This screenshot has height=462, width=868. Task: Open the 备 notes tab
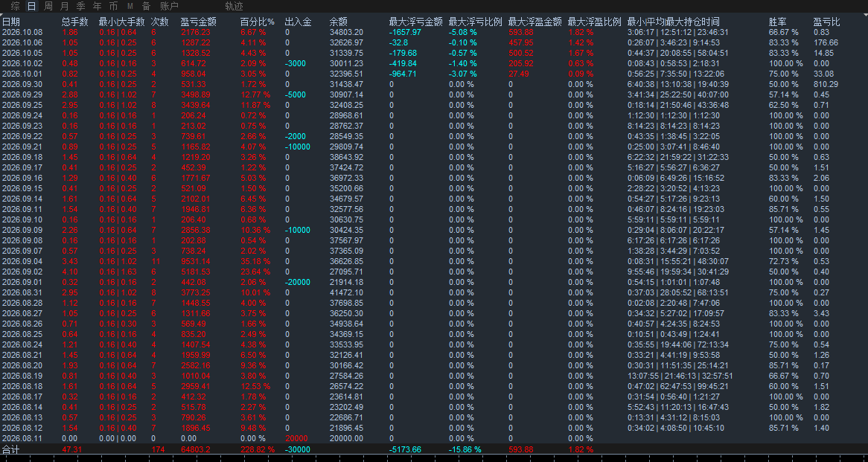tap(146, 7)
